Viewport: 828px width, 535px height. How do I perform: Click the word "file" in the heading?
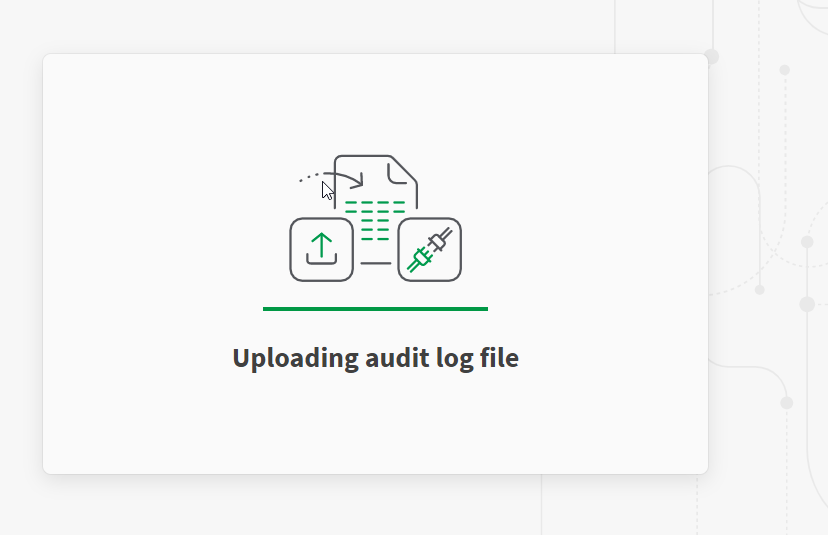pyautogui.click(x=499, y=358)
